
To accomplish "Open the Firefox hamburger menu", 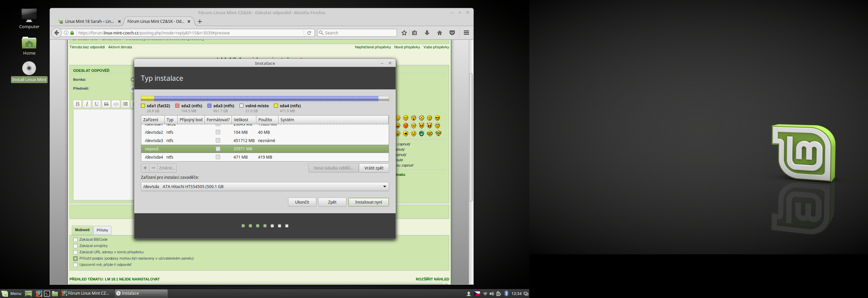I will [x=466, y=33].
